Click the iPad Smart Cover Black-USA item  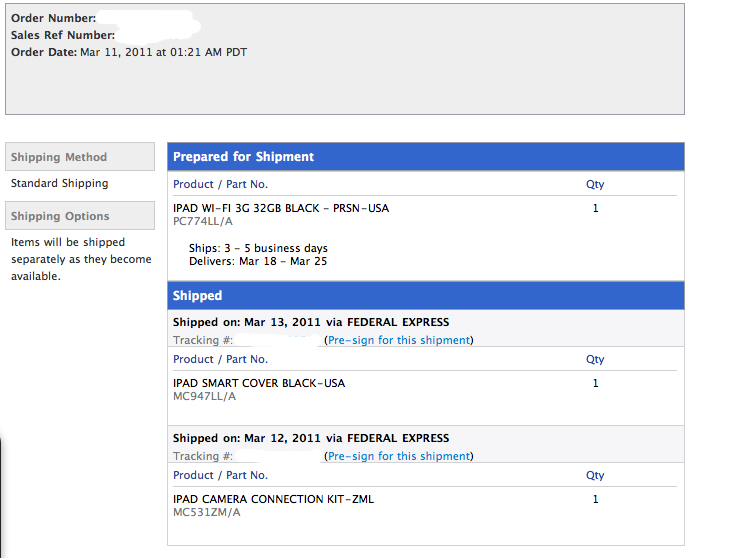point(259,383)
